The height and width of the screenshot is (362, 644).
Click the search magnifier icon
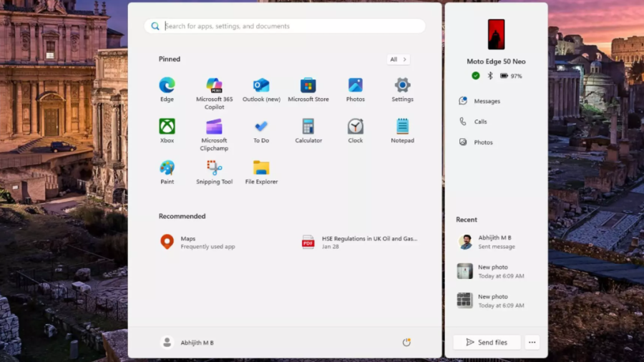[x=155, y=26]
